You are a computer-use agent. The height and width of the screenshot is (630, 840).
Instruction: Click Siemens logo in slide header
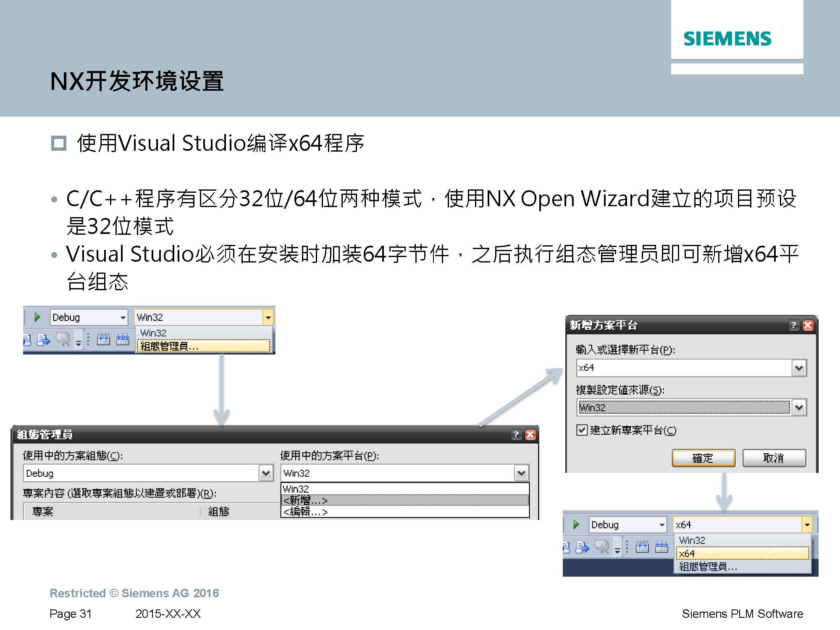point(727,39)
